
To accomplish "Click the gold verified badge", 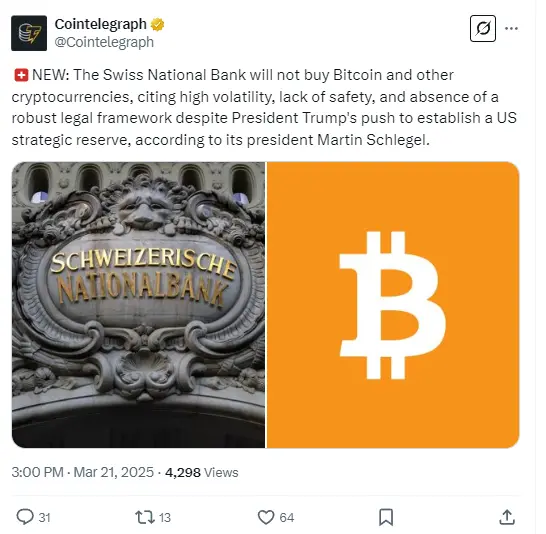I will (x=157, y=24).
